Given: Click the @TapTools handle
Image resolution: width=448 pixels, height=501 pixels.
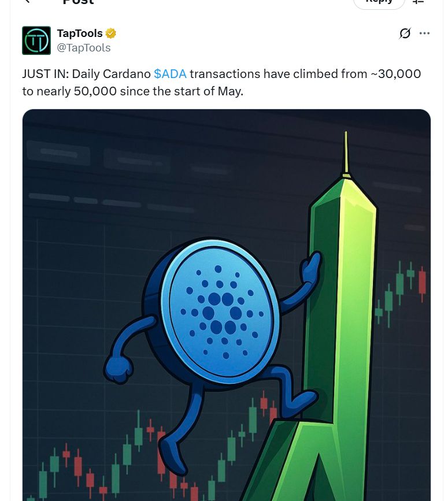Looking at the screenshot, I should point(84,47).
